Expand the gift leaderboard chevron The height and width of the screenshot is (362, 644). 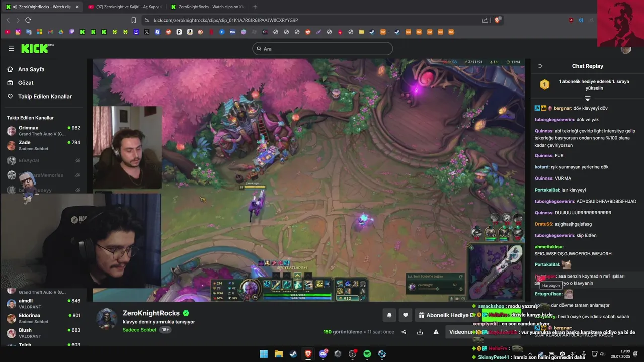[587, 98]
